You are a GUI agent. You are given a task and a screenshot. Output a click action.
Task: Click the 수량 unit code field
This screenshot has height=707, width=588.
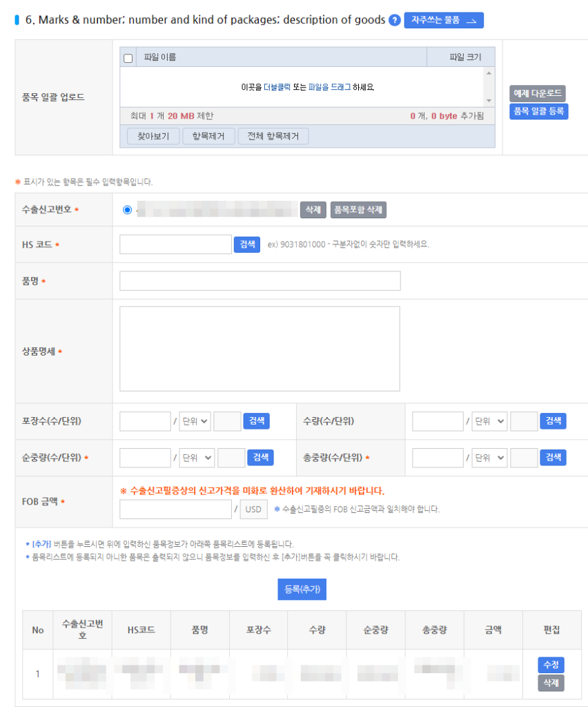pos(524,421)
